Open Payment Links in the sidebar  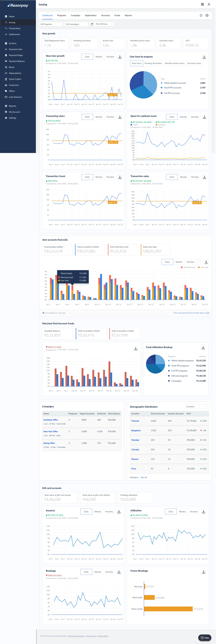[x=15, y=49]
